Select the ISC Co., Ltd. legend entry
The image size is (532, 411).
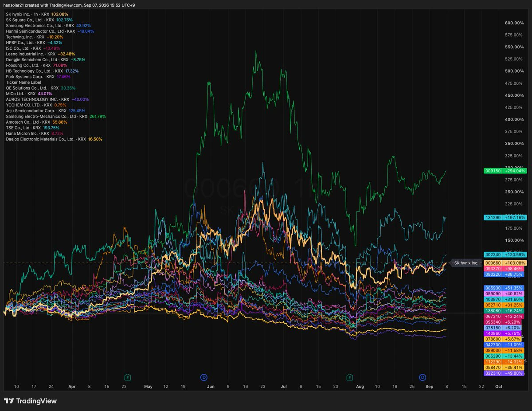32,48
